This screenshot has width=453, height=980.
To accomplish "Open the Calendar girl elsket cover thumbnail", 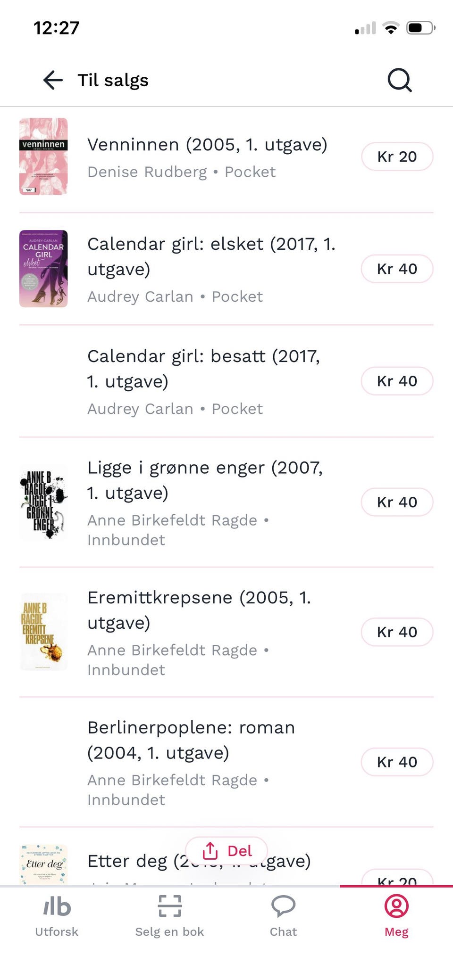I will click(x=43, y=269).
